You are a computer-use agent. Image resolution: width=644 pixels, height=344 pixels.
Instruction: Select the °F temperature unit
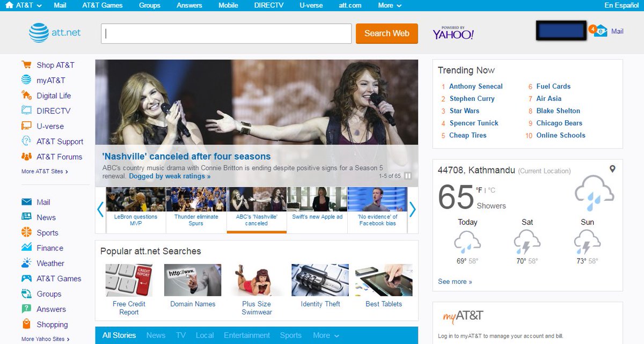[479, 190]
